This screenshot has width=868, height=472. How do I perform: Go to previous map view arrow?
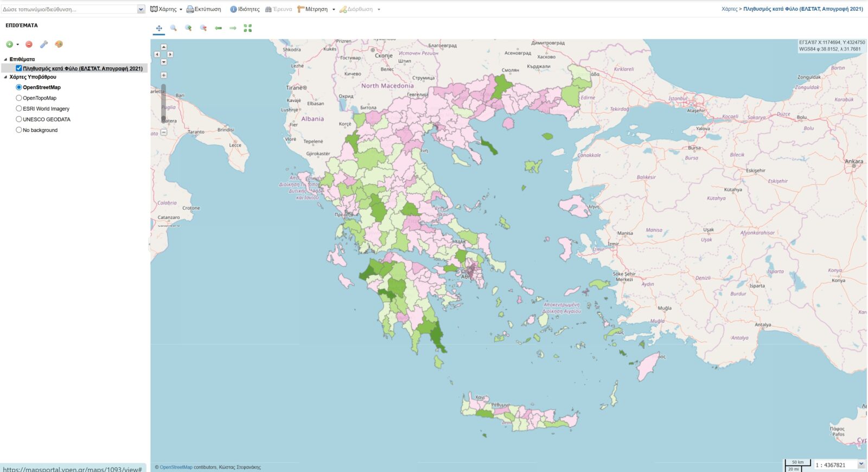218,28
